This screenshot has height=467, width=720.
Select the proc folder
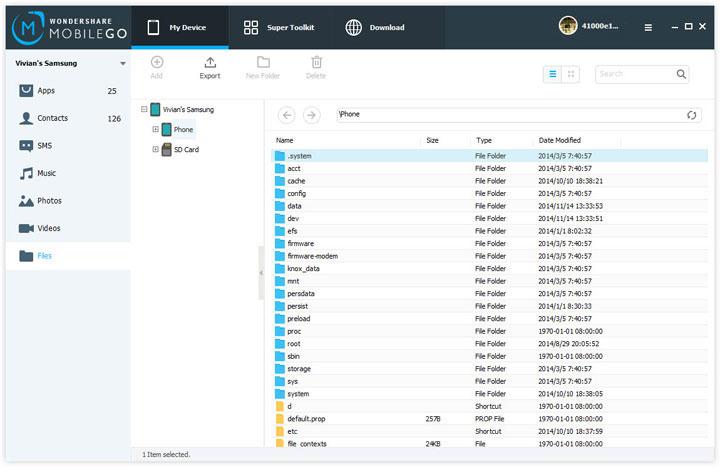pyautogui.click(x=489, y=331)
